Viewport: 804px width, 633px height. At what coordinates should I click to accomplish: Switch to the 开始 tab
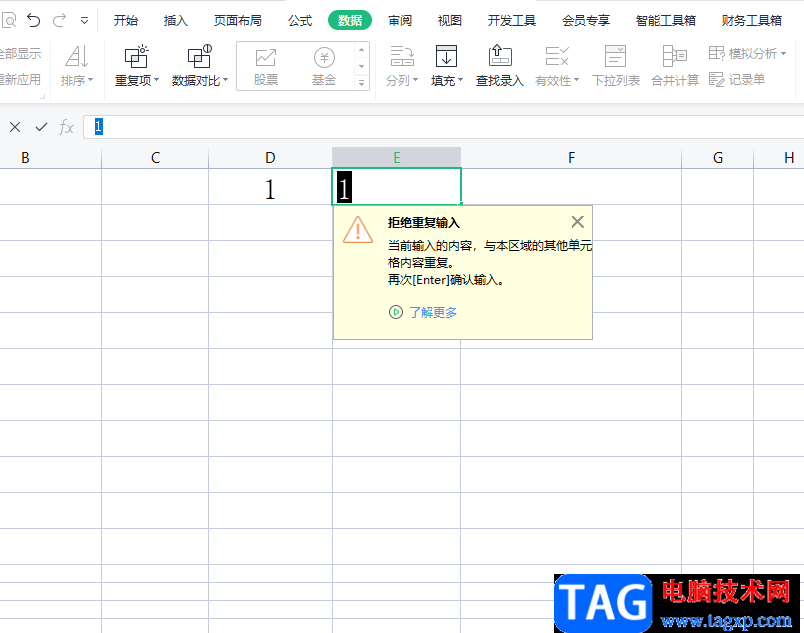click(x=126, y=21)
